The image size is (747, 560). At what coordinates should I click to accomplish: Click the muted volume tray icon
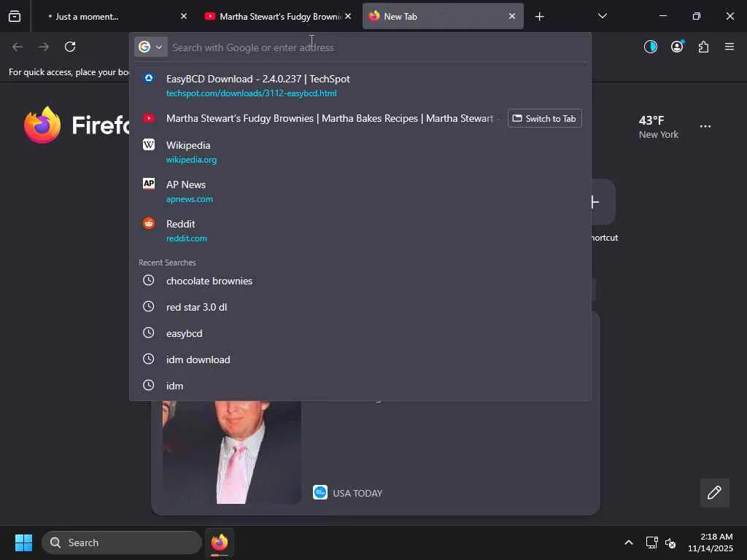click(x=670, y=542)
